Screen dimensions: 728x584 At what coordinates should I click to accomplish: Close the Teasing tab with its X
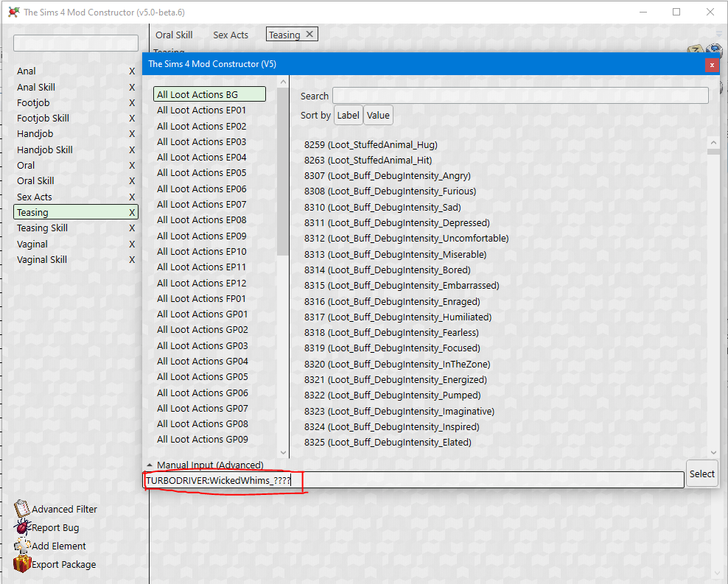(309, 34)
